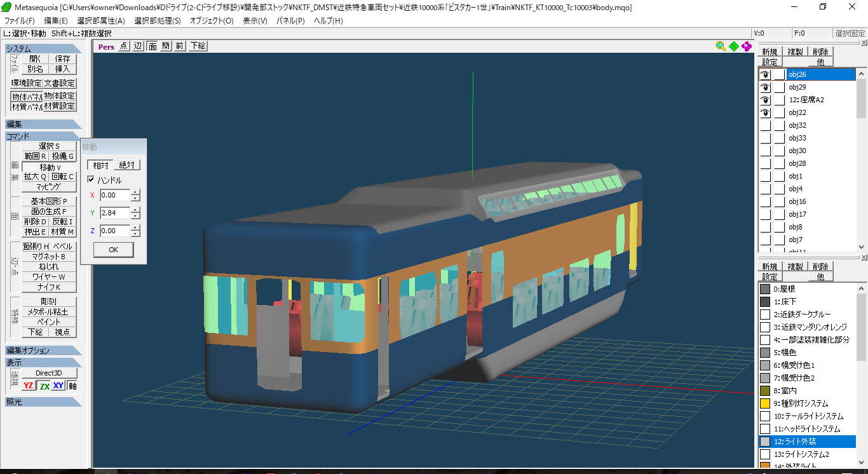The height and width of the screenshot is (474, 868).
Task: Hide obj29 with its eye icon
Action: click(765, 87)
